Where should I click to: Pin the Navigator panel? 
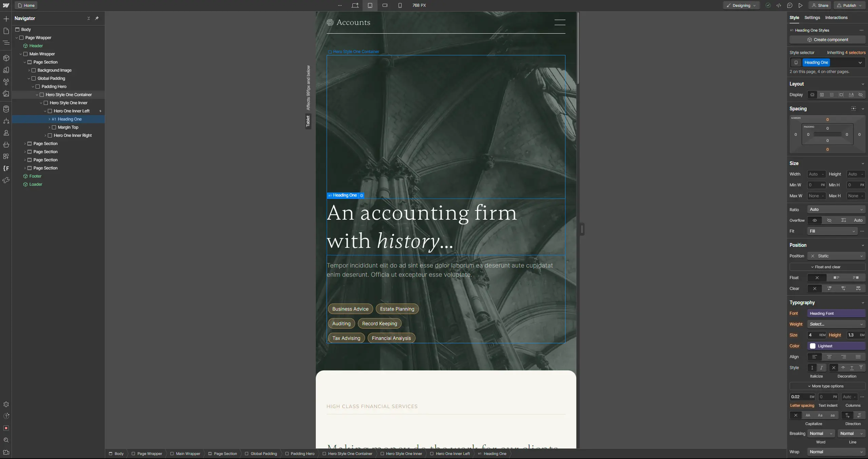pyautogui.click(x=97, y=18)
